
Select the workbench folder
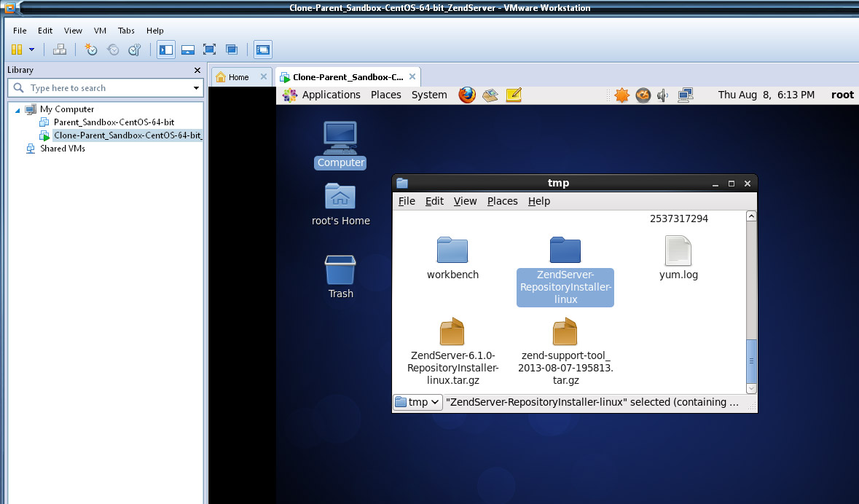452,258
